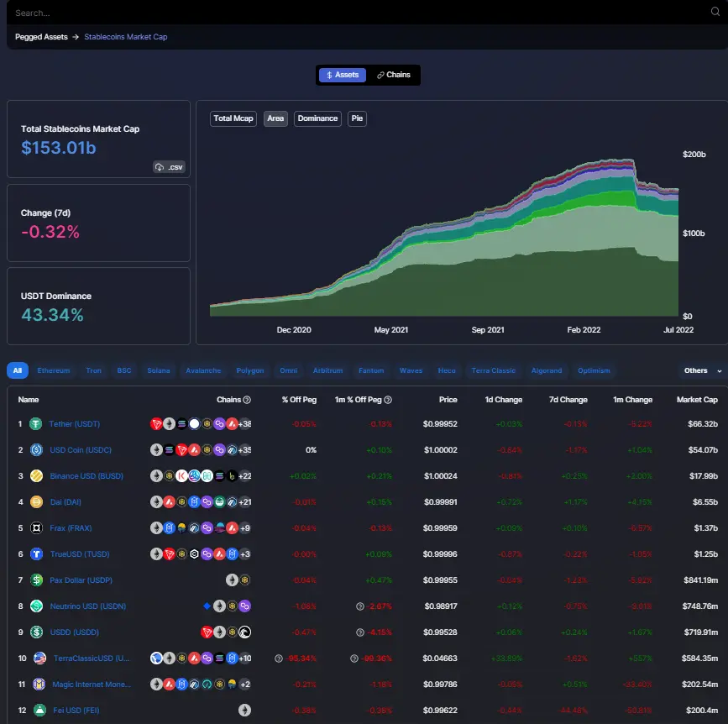Switch to the Chains view toggle
Screen dimensions: 728x724
394,75
